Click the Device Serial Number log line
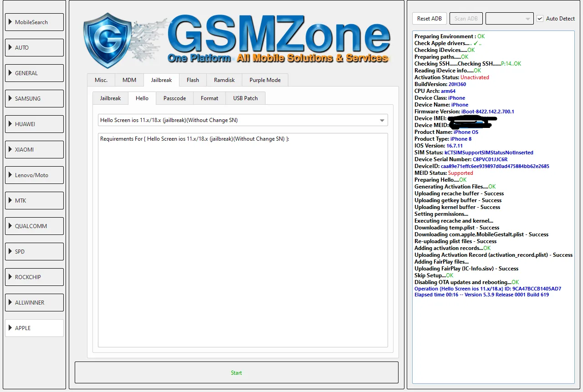Screen dimensions: 583x392 [x=460, y=159]
